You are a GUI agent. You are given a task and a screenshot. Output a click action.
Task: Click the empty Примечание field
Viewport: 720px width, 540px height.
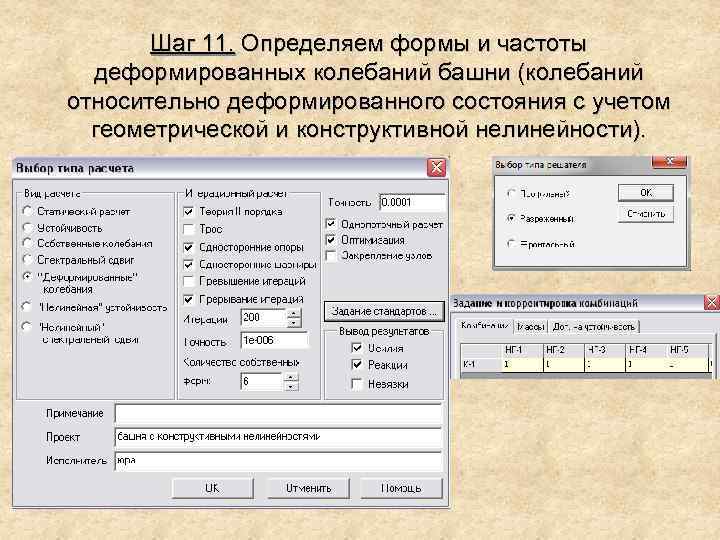[278, 413]
